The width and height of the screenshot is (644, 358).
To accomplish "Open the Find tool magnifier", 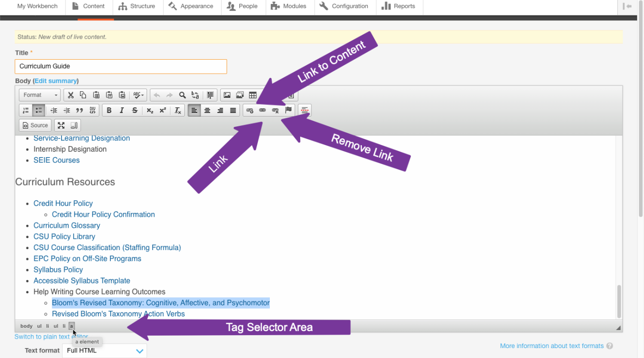I will click(x=182, y=95).
